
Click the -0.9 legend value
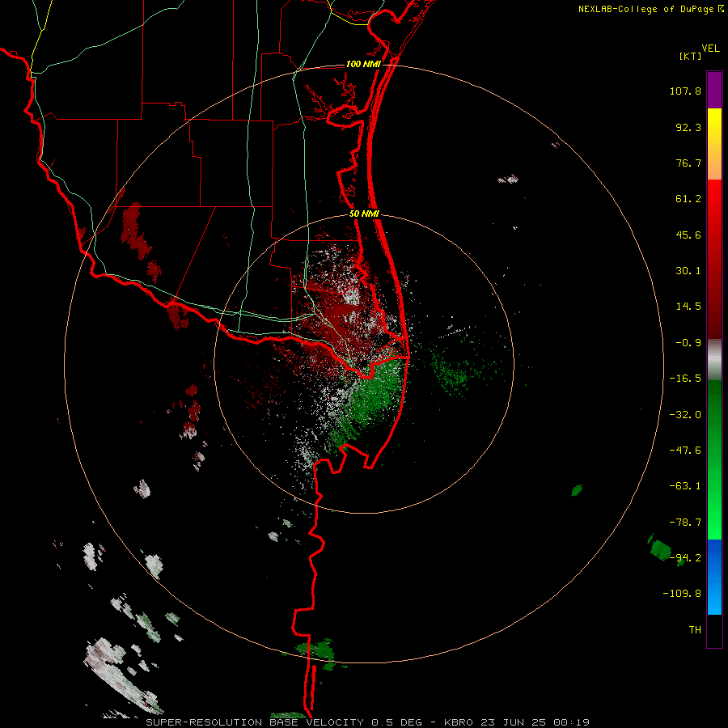pyautogui.click(x=688, y=343)
